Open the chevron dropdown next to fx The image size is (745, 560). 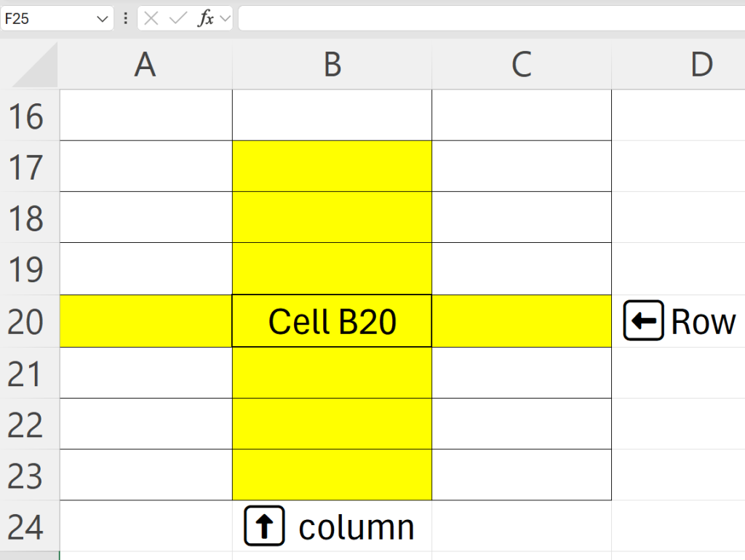pos(225,19)
